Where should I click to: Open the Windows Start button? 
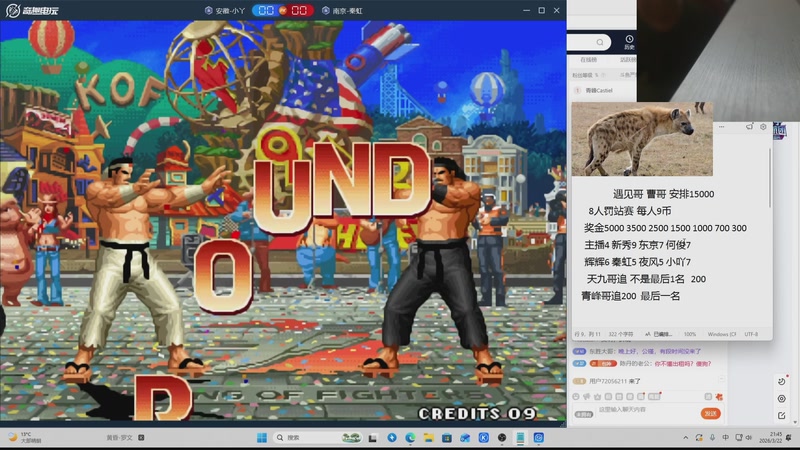click(262, 438)
